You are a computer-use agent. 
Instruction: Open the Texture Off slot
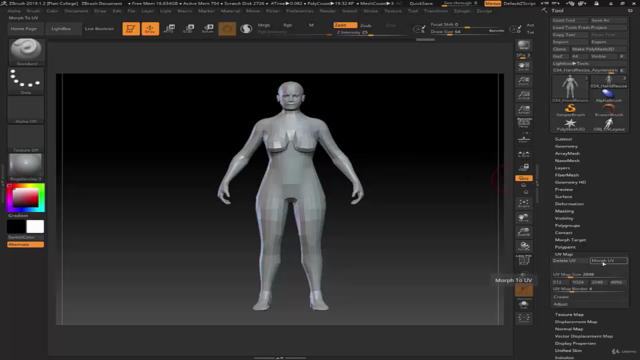26,138
